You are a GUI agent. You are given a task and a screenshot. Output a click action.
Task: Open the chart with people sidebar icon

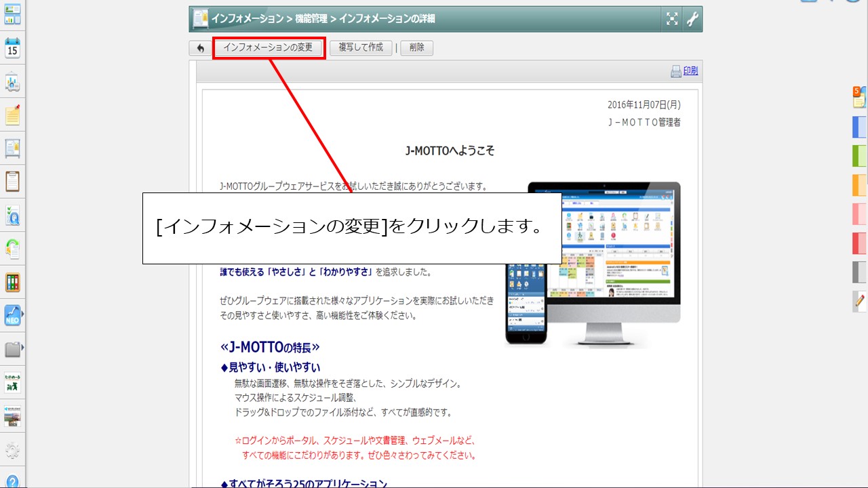click(12, 82)
